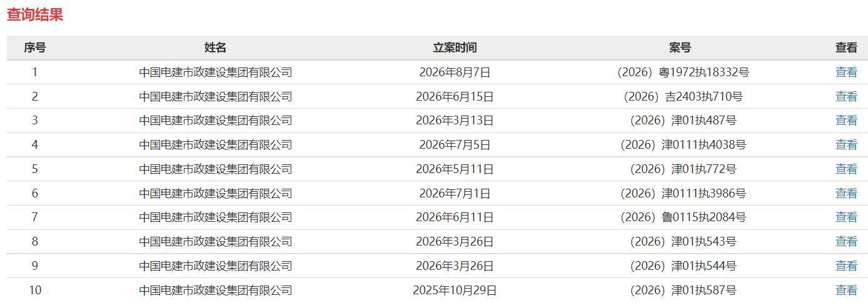This screenshot has height=308, width=868.
Task: Click company name in row 1
Action: [x=215, y=72]
